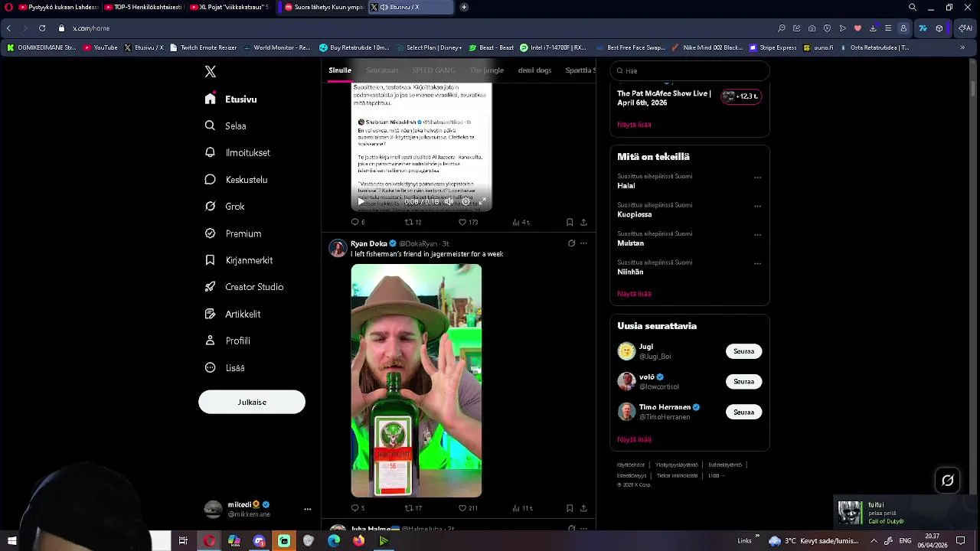The width and height of the screenshot is (980, 551).
Task: Reply to Ryan Doka post
Action: tap(358, 508)
